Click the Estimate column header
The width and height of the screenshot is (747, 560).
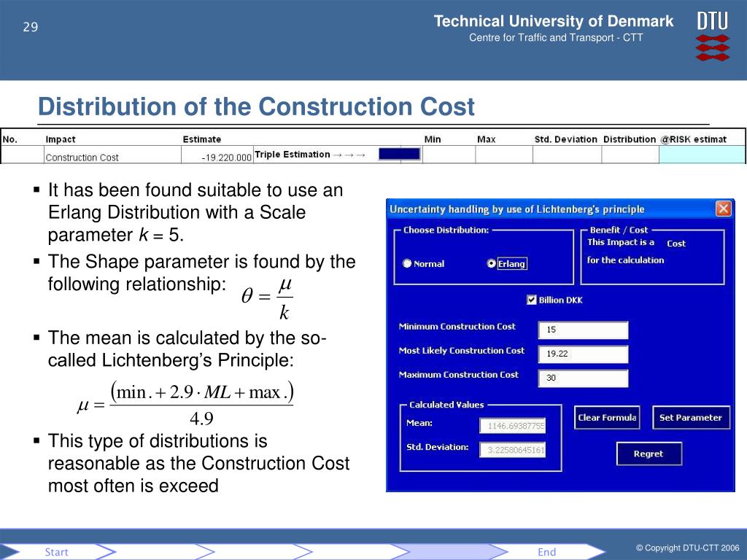[202, 139]
